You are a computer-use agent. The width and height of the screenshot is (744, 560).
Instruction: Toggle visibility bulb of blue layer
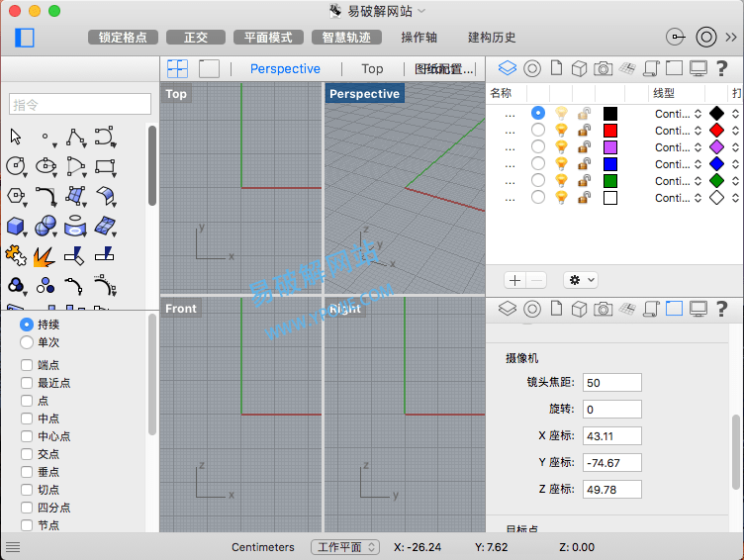tap(561, 163)
